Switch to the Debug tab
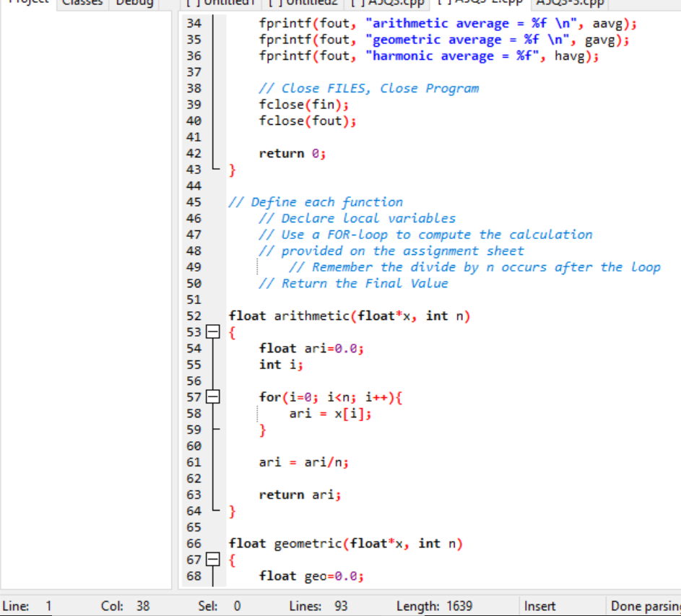 (134, 4)
